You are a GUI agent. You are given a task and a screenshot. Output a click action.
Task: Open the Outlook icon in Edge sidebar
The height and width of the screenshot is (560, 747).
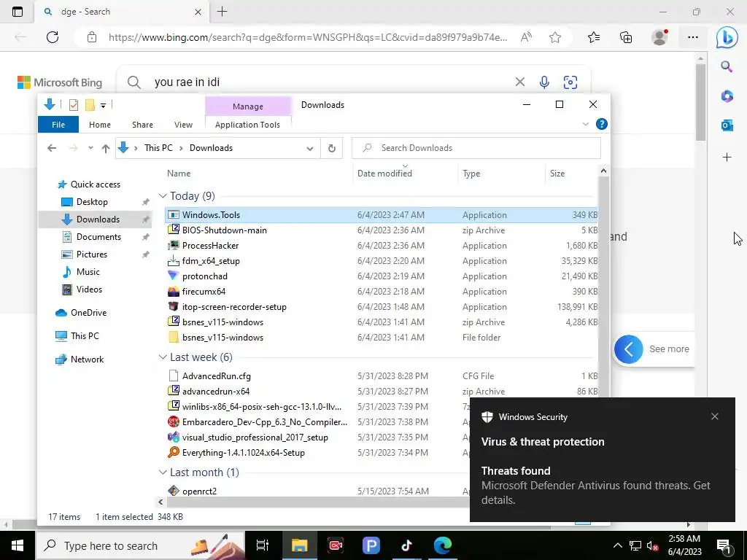point(727,125)
